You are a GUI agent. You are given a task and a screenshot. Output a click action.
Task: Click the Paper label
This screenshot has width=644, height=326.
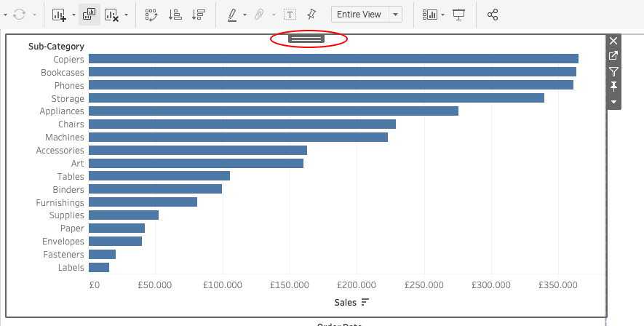click(72, 228)
